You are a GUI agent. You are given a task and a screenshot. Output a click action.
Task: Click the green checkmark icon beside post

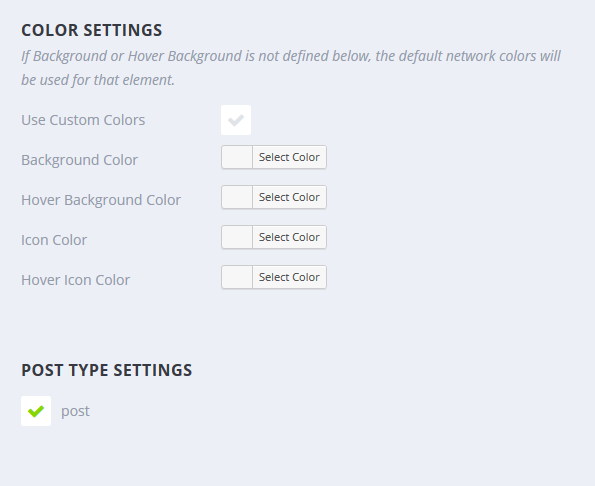coord(36,411)
